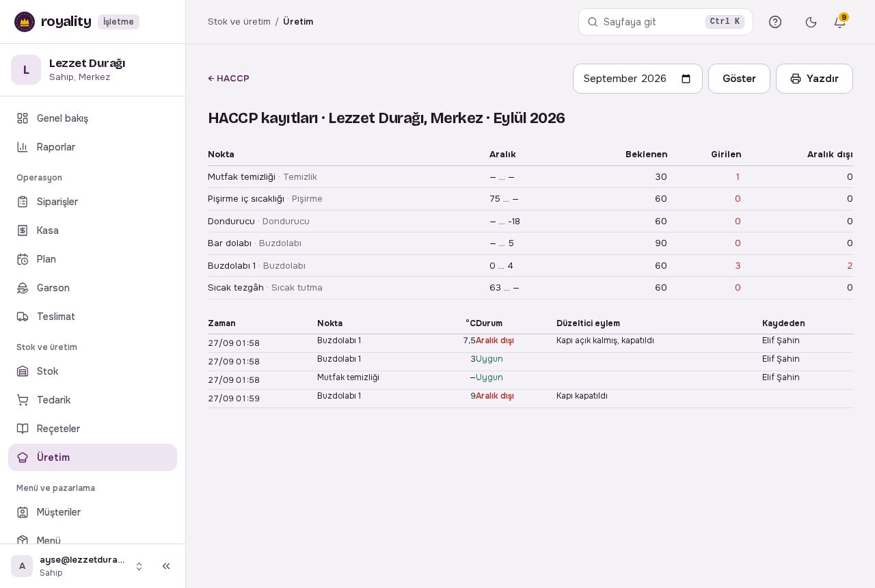Screen dimensions: 875x588
Task: Open the Garson waiter icon
Action: (x=23, y=288)
